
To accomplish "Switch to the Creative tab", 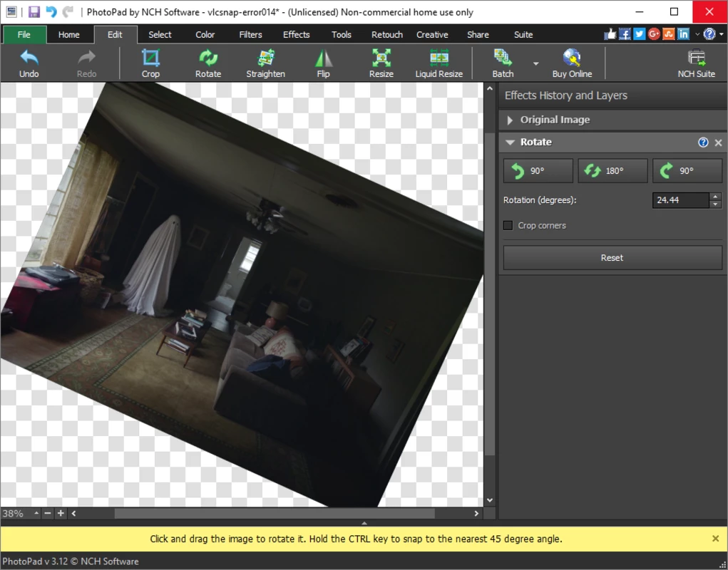I will tap(432, 35).
